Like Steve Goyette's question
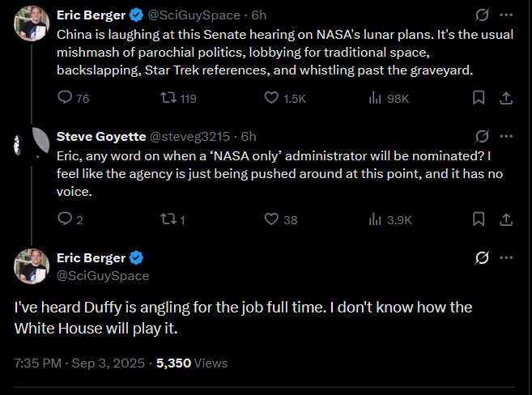Image resolution: width=532 pixels, height=395 pixels. 272,219
